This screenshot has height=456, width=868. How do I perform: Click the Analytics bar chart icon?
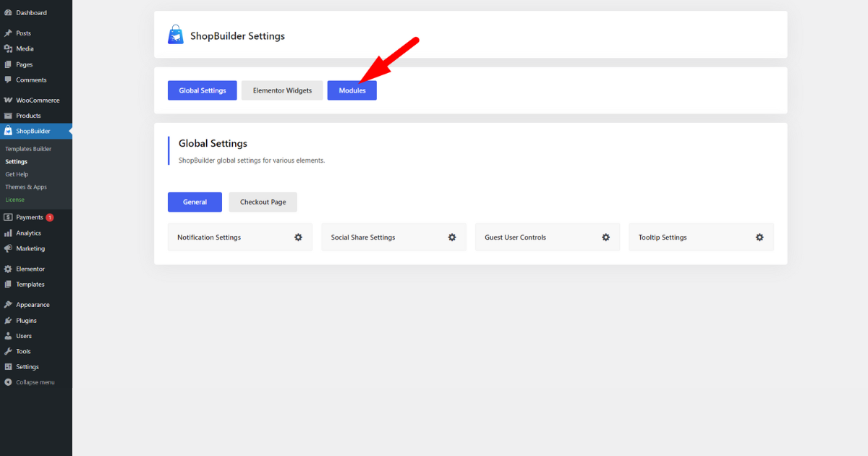[x=8, y=233]
